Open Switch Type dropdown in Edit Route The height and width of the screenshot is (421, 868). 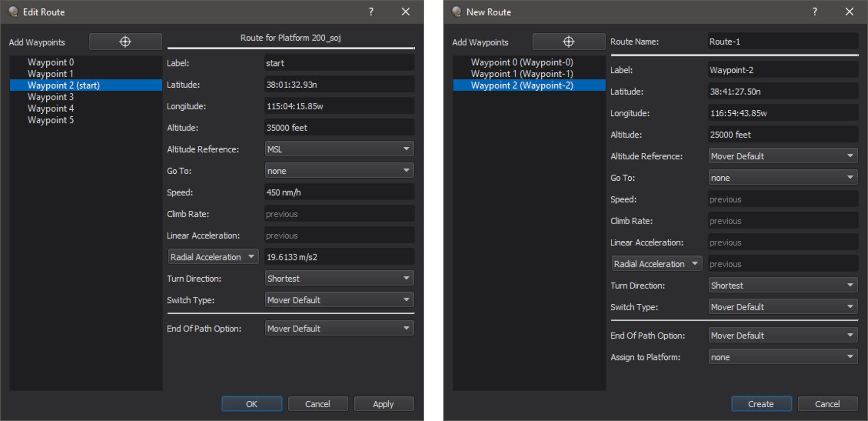pyautogui.click(x=340, y=300)
